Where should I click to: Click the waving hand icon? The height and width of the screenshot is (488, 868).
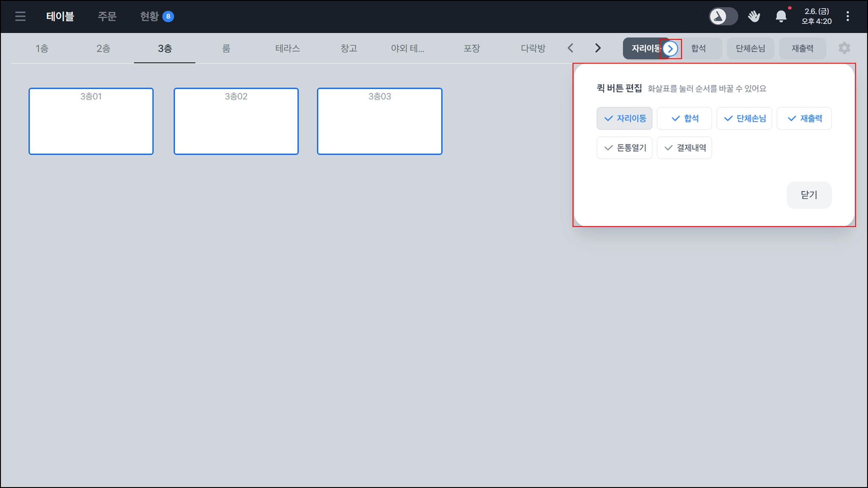coord(754,17)
